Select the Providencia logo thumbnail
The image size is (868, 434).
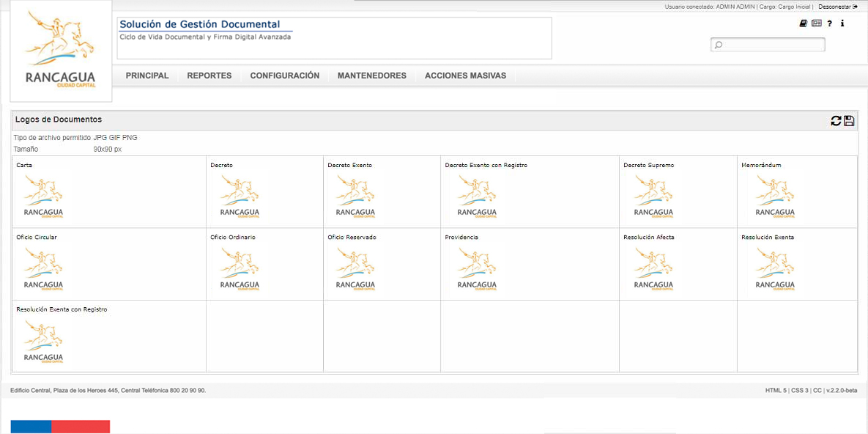tap(477, 269)
